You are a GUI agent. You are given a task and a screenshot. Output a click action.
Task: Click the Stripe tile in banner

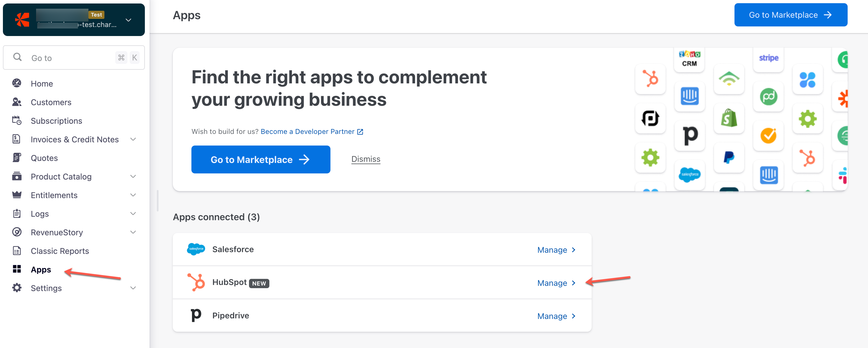pos(768,58)
